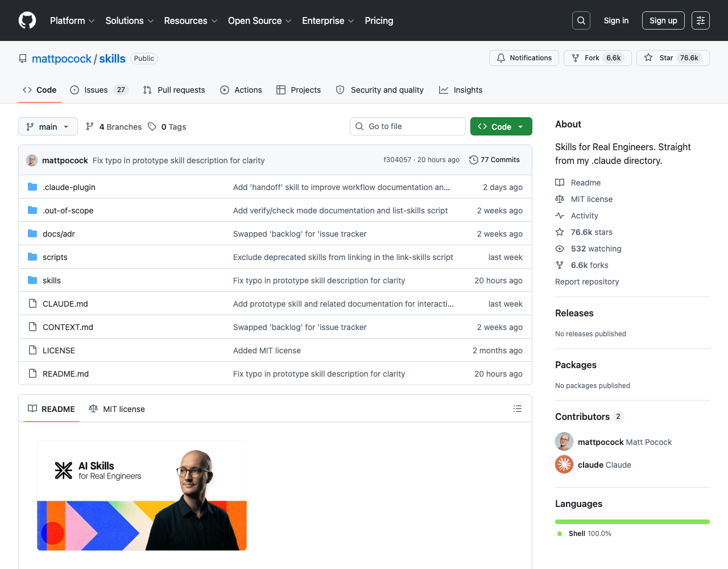The image size is (728, 569).
Task: Click the .claude-plugin folder icon
Action: pos(32,187)
